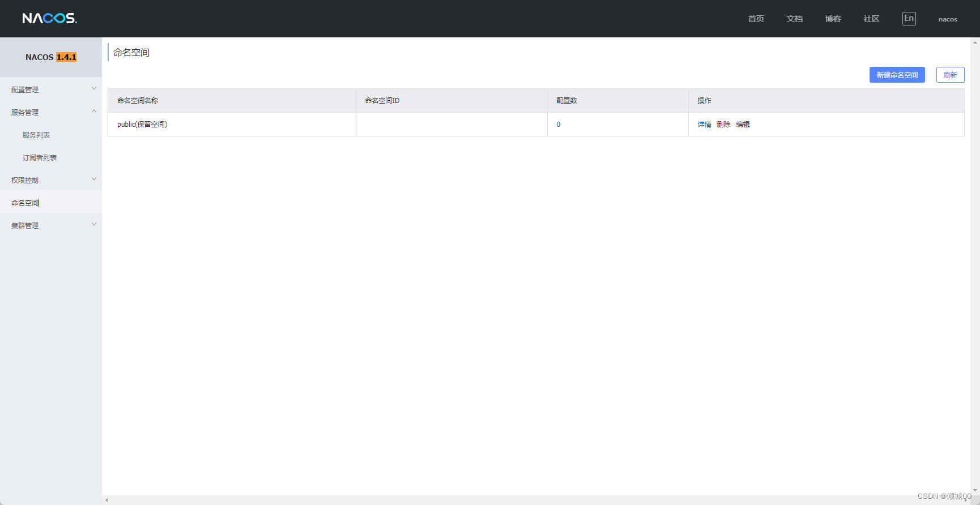
Task: Switch language with the En icon
Action: 909,18
